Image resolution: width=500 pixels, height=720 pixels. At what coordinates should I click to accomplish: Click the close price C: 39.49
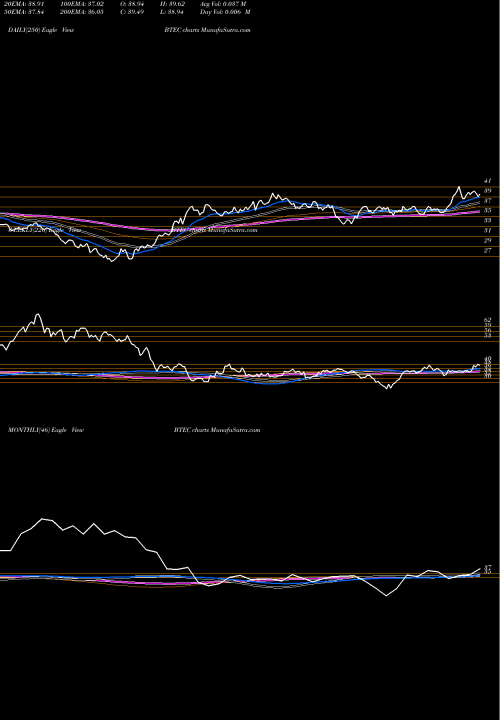pyautogui.click(x=131, y=12)
